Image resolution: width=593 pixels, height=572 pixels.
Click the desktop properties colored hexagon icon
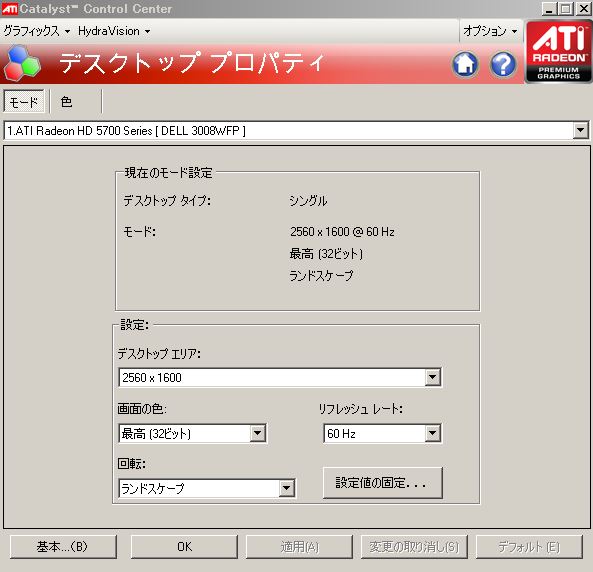(22, 63)
